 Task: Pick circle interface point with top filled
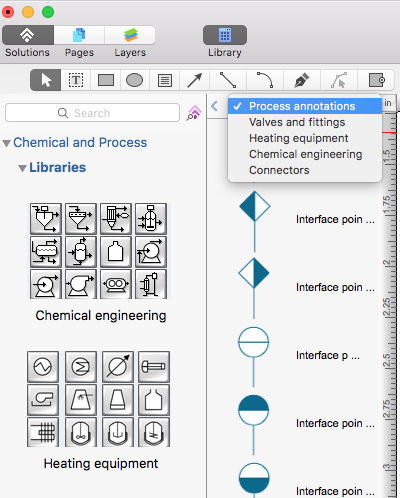(x=254, y=424)
